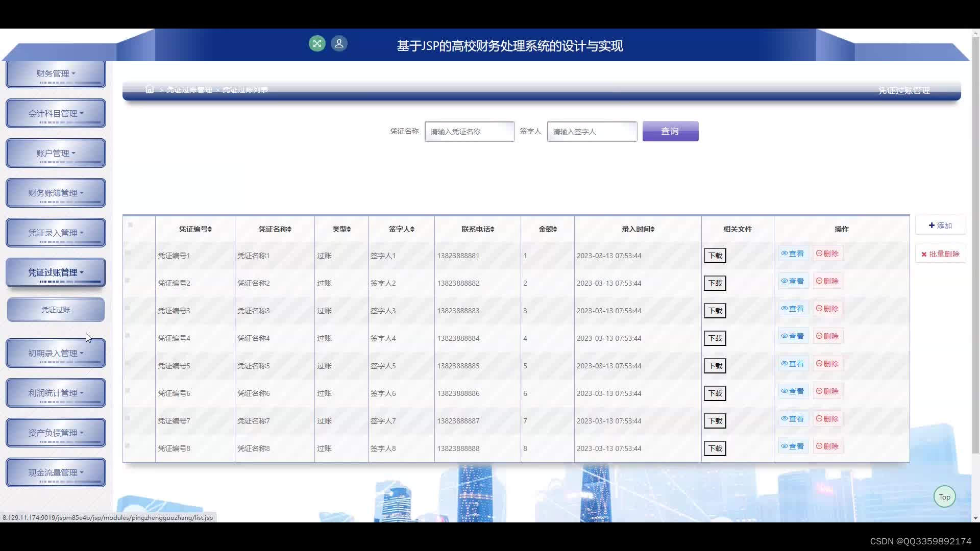Sort by 录入时间 column arrows
The image size is (980, 551).
tap(652, 229)
